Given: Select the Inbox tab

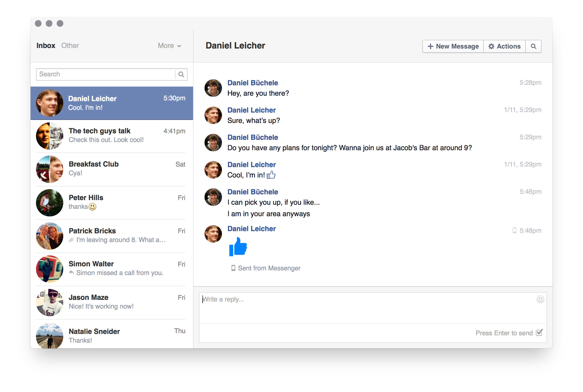Looking at the screenshot, I should click(x=46, y=46).
